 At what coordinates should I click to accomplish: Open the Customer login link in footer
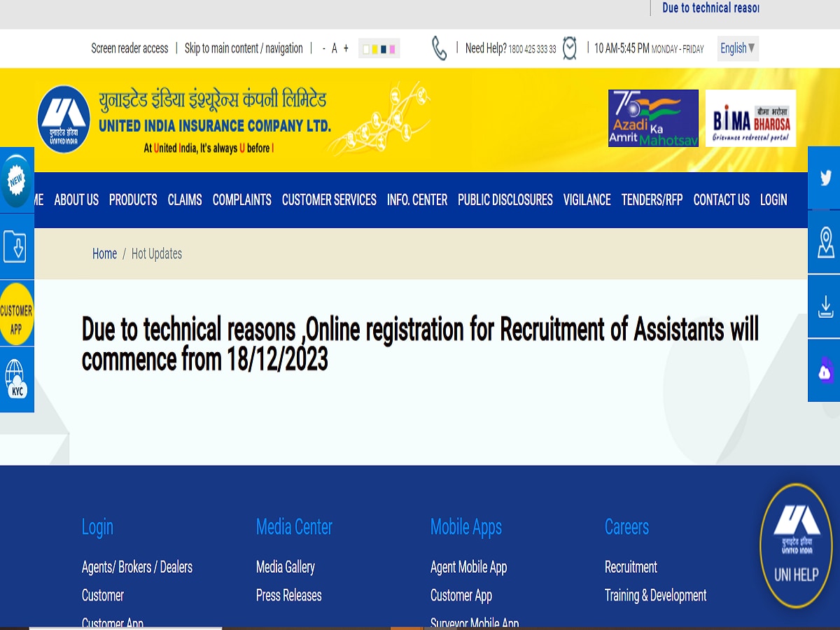point(103,595)
